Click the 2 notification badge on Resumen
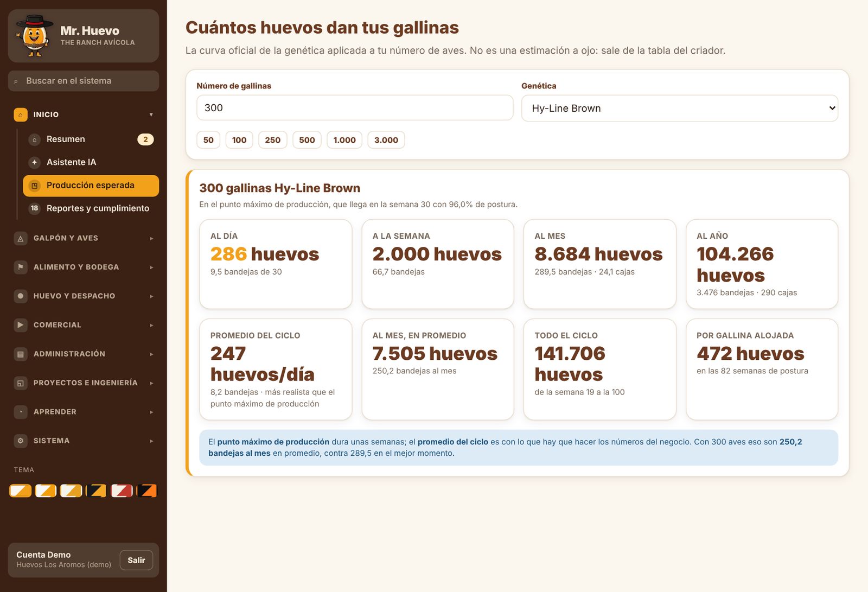The height and width of the screenshot is (592, 868). click(145, 139)
